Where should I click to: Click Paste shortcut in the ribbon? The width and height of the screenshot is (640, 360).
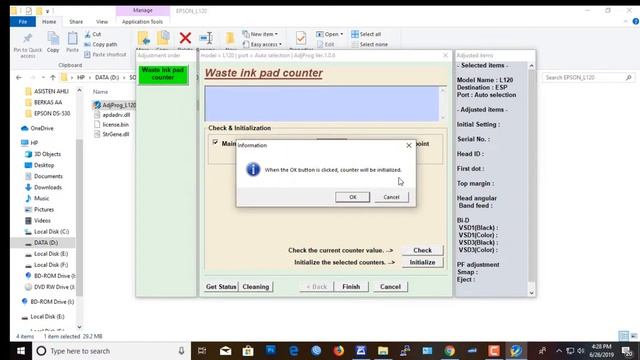(x=105, y=54)
